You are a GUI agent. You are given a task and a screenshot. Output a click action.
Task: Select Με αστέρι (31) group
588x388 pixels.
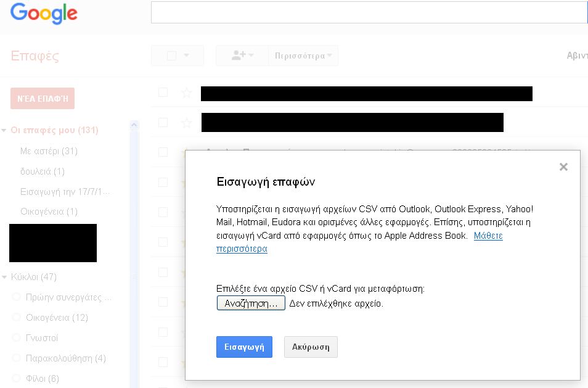[x=49, y=151]
